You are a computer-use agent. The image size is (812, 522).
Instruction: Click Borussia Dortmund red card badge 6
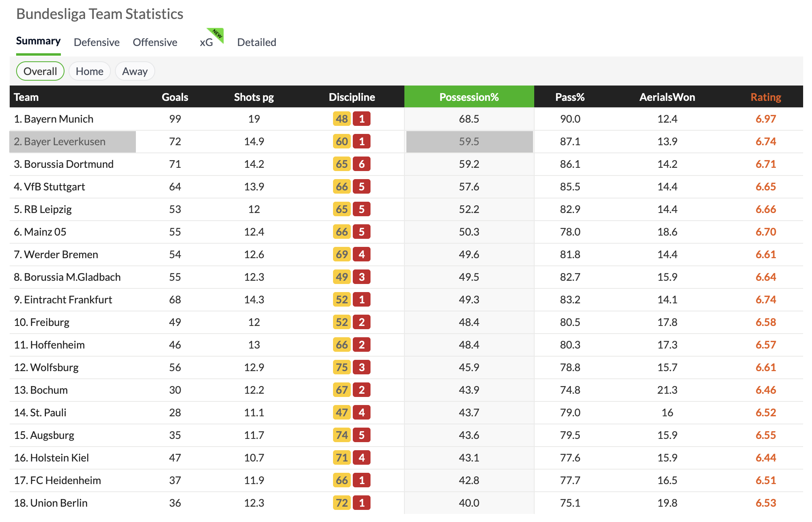point(362,164)
